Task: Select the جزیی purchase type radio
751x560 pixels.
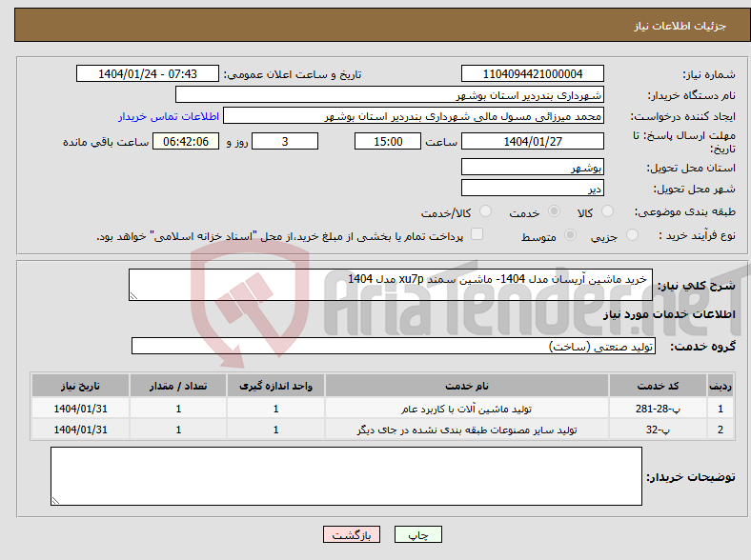Action: [632, 234]
